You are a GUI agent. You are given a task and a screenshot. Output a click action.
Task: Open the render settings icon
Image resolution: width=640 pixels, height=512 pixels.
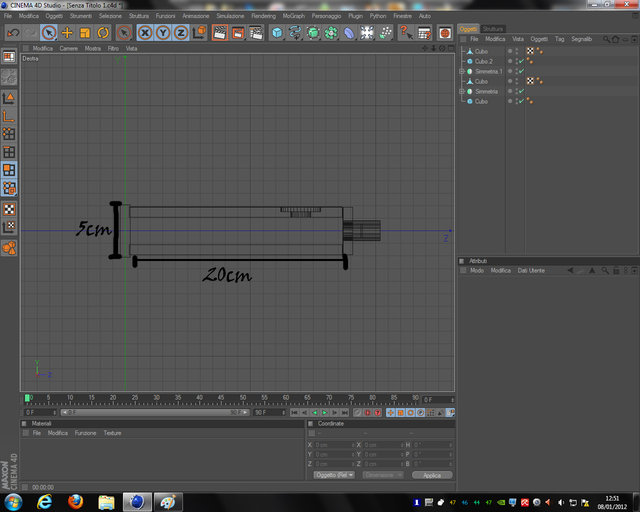(256, 33)
